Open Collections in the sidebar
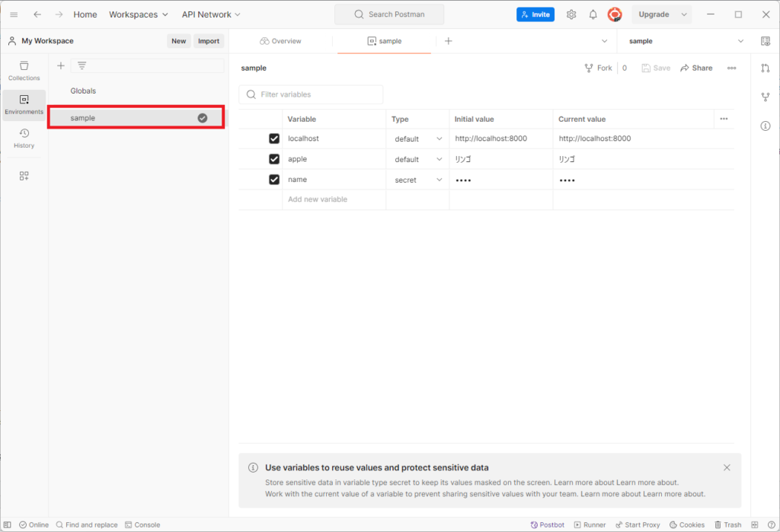This screenshot has height=532, width=780. [24, 71]
